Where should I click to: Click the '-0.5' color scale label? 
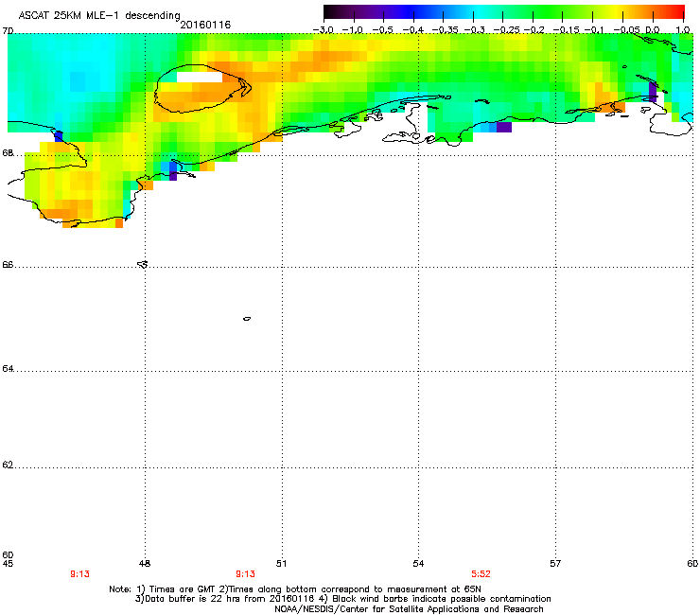point(382,30)
